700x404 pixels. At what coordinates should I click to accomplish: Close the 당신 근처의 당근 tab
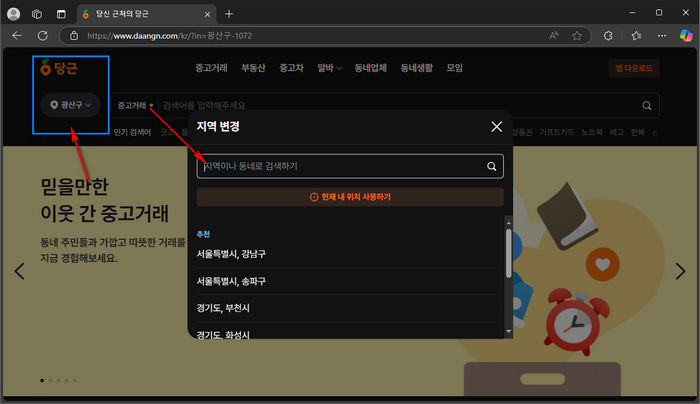click(207, 14)
